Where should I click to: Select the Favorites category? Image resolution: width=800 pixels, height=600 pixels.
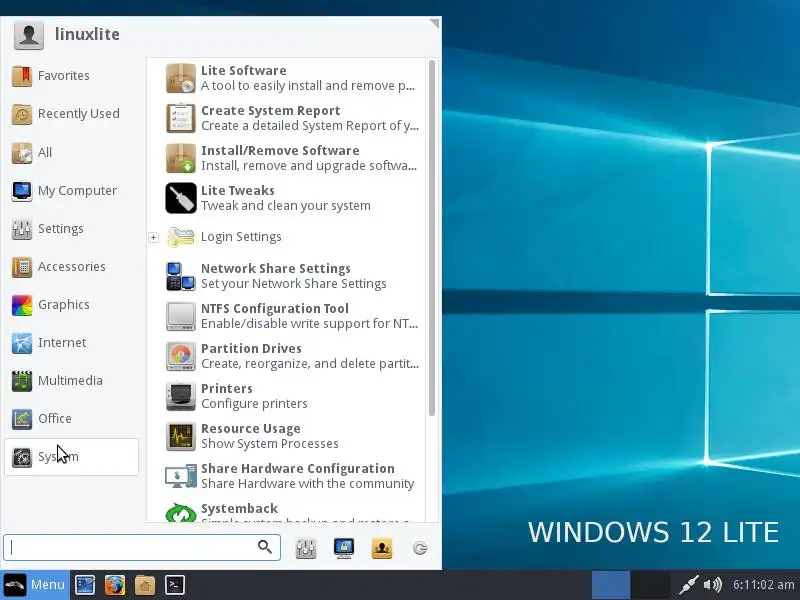click(71, 76)
